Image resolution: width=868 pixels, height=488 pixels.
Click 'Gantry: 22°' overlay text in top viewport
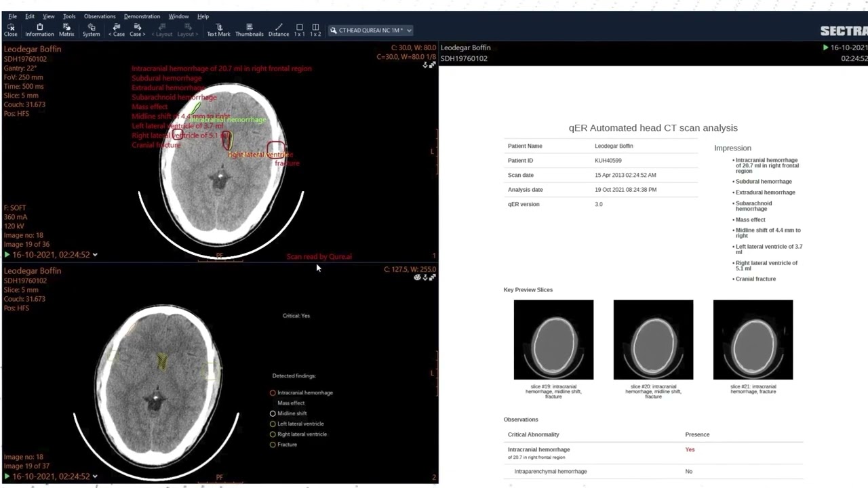pos(20,68)
